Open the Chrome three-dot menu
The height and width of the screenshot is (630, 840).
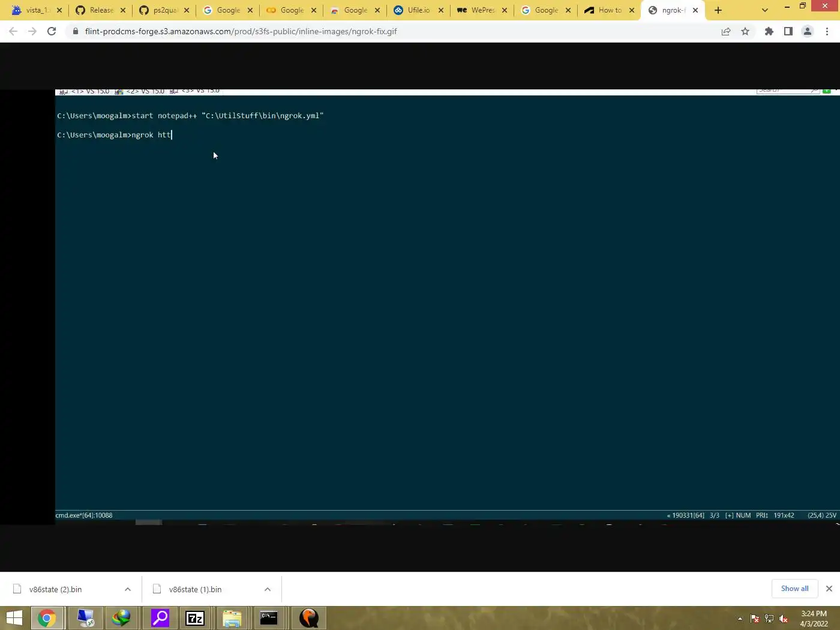[x=827, y=31]
